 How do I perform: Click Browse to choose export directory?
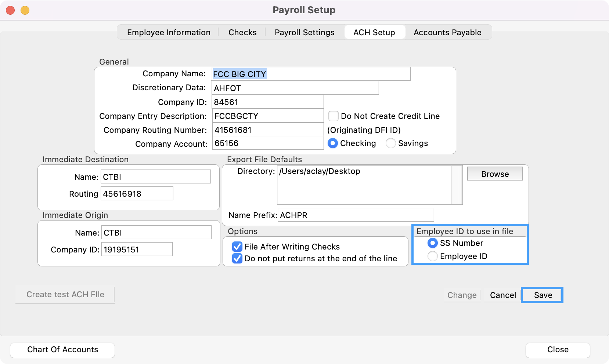pyautogui.click(x=495, y=174)
